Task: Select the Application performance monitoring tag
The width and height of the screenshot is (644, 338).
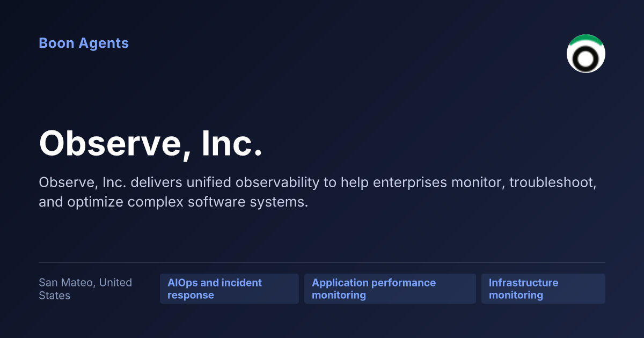Action: 390,289
